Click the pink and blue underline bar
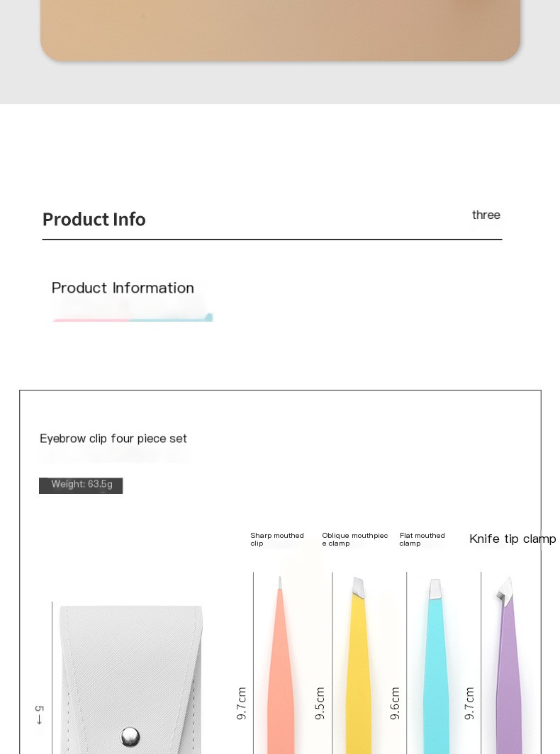This screenshot has width=560, height=754. click(x=133, y=318)
